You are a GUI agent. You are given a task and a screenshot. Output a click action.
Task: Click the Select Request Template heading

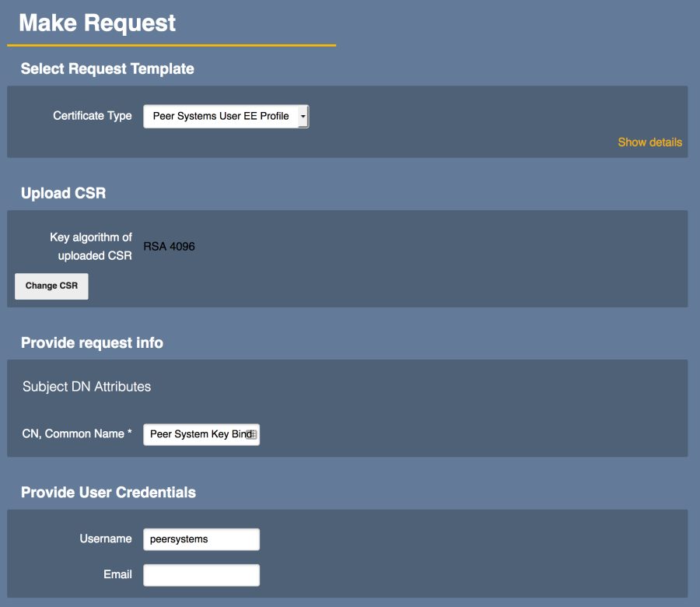pos(107,68)
